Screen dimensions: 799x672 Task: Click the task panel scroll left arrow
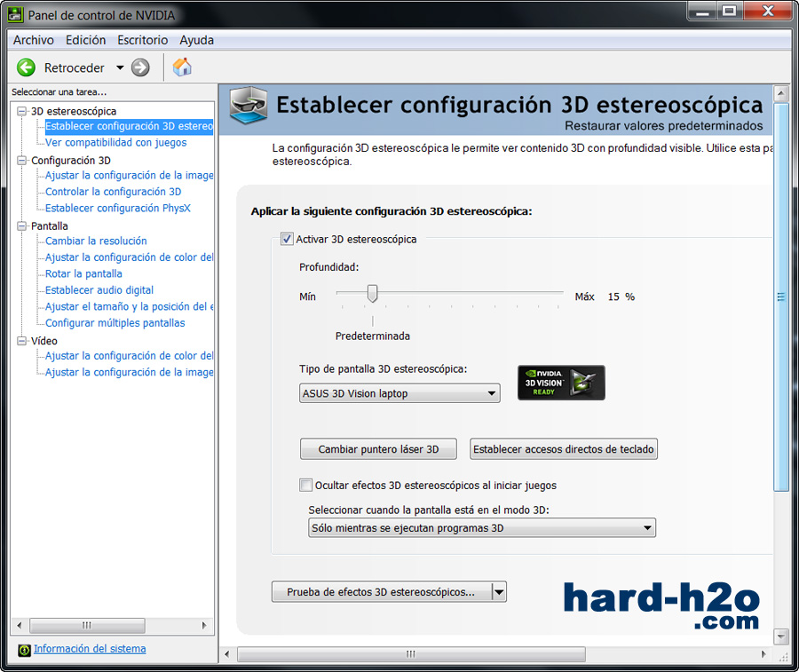pos(20,625)
